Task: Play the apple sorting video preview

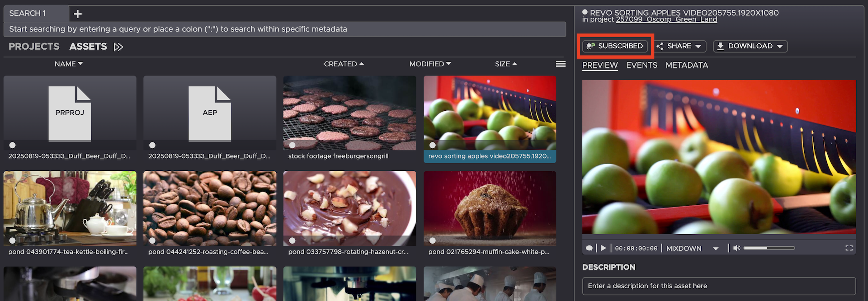Action: tap(604, 248)
